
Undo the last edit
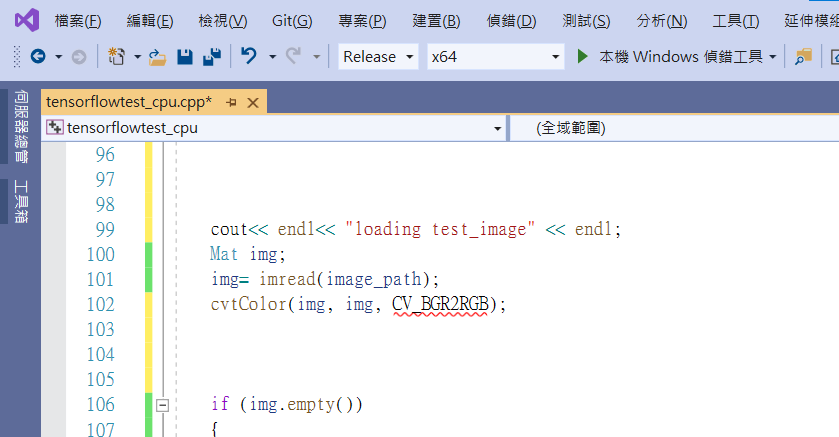pyautogui.click(x=249, y=56)
